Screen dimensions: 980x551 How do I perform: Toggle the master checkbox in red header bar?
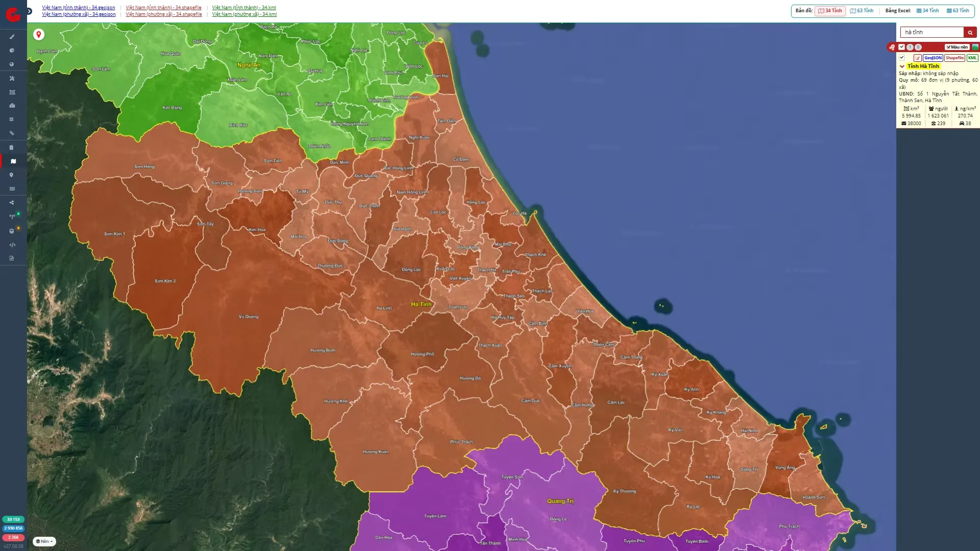[902, 47]
